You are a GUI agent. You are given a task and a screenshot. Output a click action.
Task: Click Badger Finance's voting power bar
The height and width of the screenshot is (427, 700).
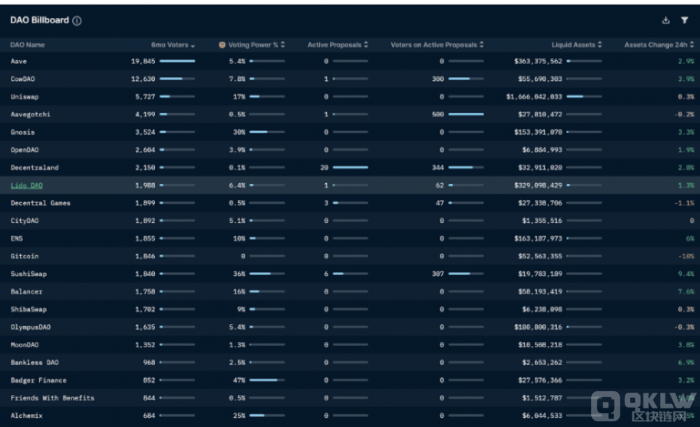[x=267, y=380]
